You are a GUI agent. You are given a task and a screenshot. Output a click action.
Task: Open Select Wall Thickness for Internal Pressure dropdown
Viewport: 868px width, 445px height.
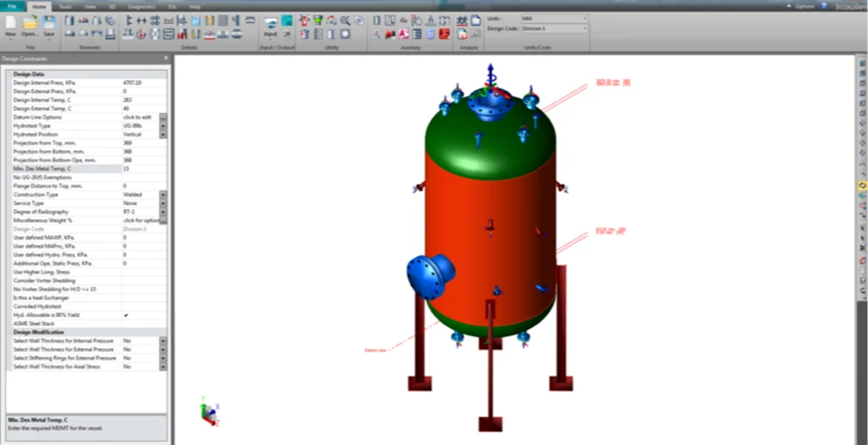click(163, 341)
